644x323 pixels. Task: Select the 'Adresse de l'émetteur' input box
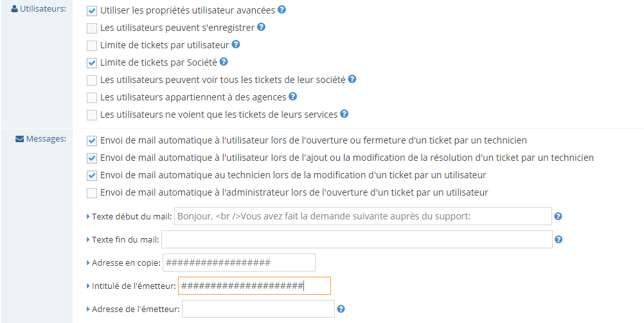click(258, 309)
